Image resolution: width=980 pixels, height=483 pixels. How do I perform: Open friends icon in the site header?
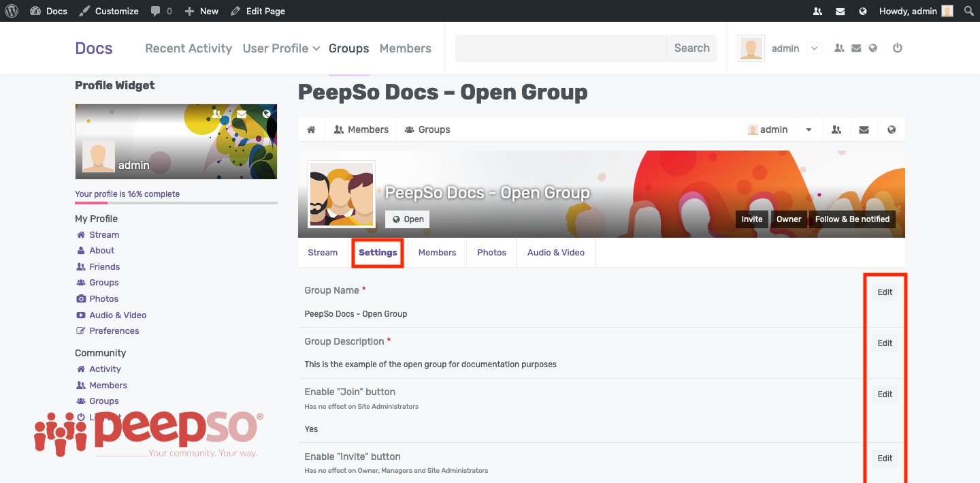(x=839, y=48)
